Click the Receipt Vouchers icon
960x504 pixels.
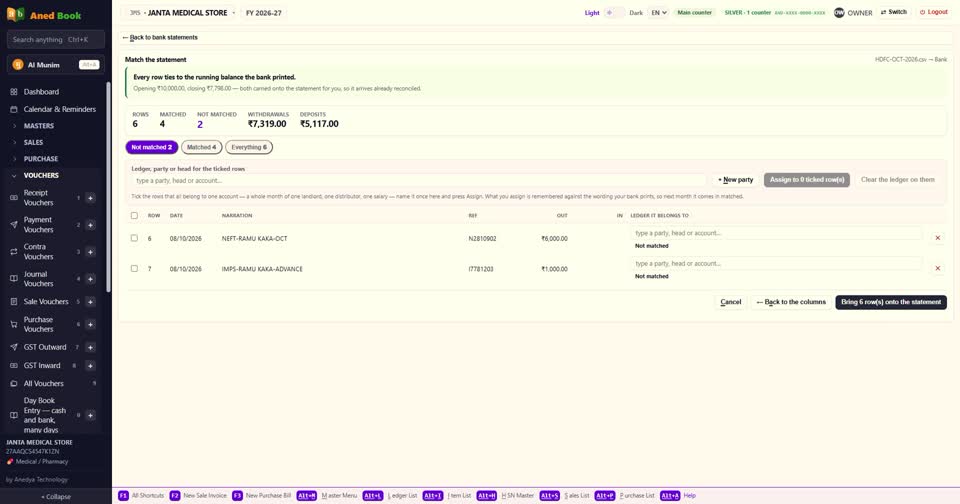coord(13,198)
